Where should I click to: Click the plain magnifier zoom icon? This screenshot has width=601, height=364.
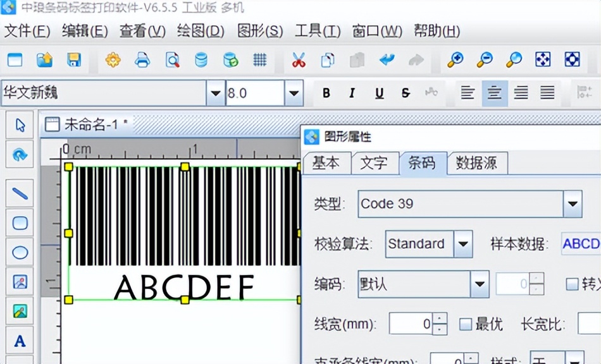514,59
